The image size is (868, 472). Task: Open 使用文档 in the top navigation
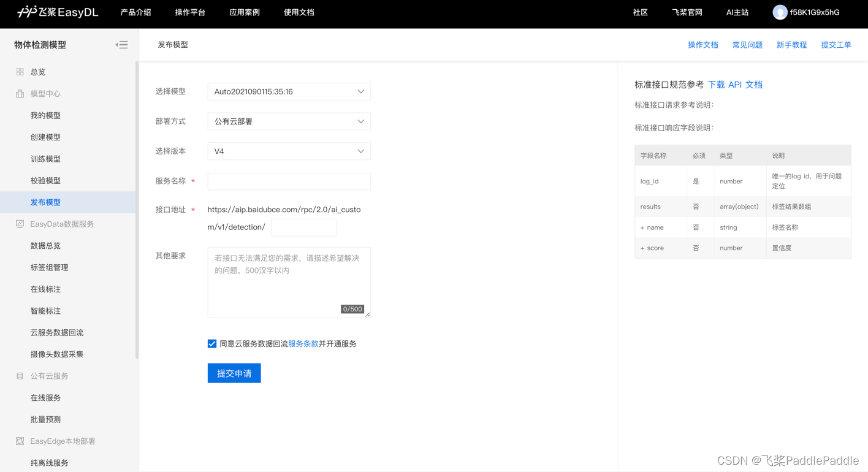299,12
